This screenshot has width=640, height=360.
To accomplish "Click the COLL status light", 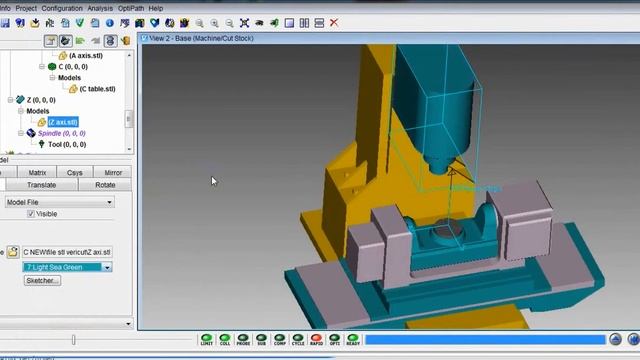I will pos(225,340).
